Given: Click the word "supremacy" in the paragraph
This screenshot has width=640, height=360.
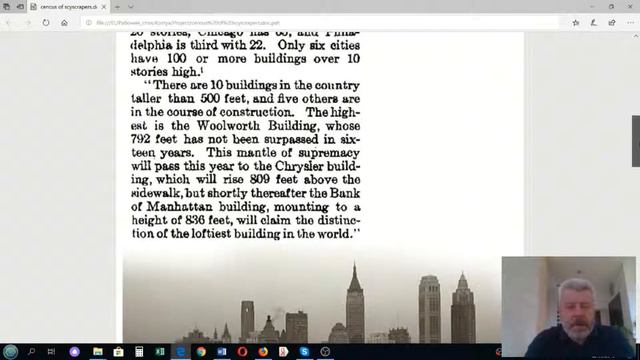Looking at the screenshot, I should 329,153.
